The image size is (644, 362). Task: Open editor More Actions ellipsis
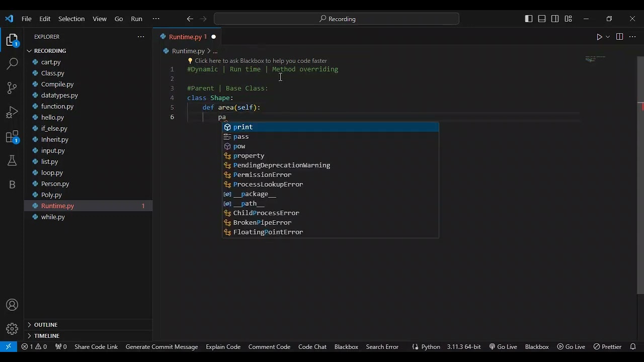(632, 37)
